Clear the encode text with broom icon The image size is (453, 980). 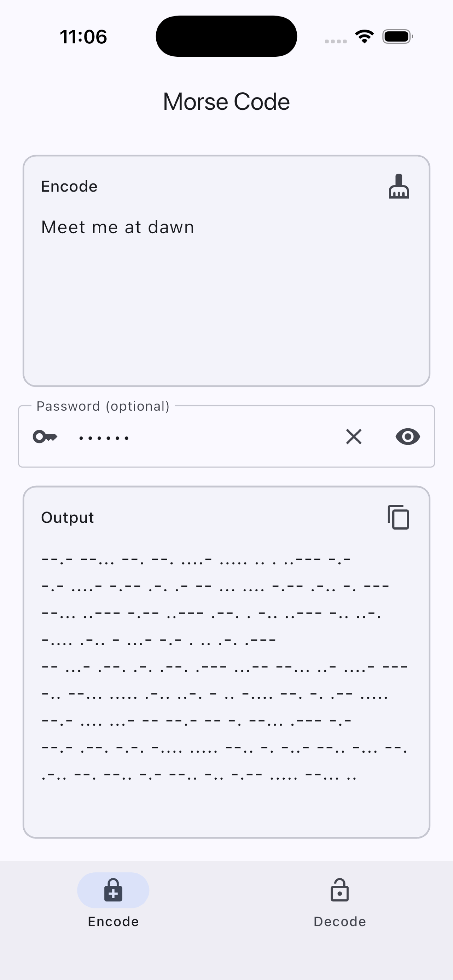pos(398,186)
